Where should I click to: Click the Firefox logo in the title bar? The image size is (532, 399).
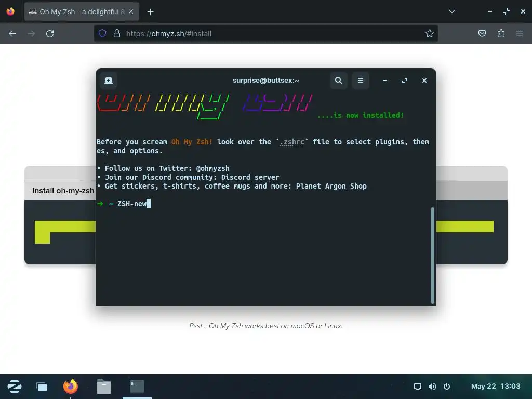pyautogui.click(x=10, y=11)
